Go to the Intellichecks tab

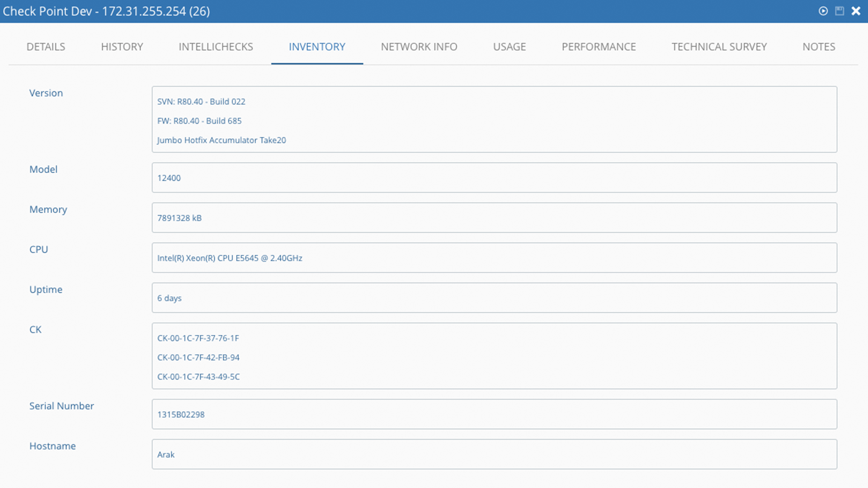(x=216, y=47)
